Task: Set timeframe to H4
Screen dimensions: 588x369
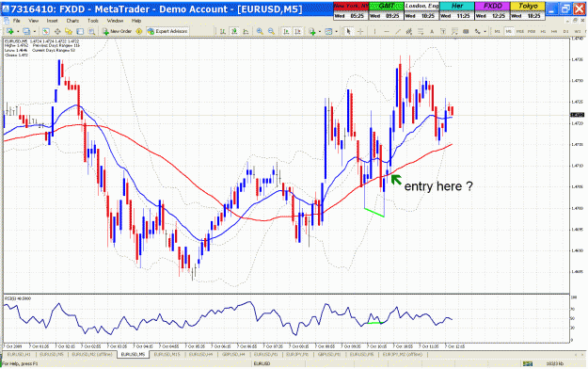Action: coord(554,31)
